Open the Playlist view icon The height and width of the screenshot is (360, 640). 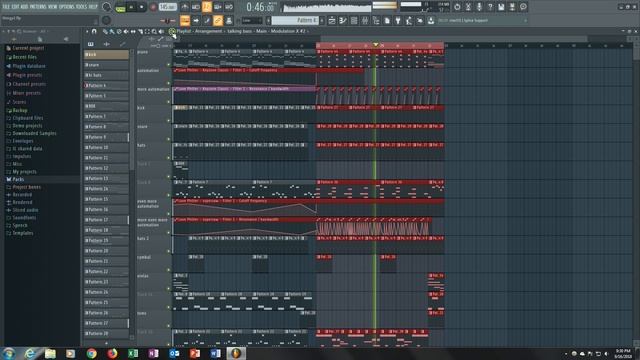[x=332, y=20]
